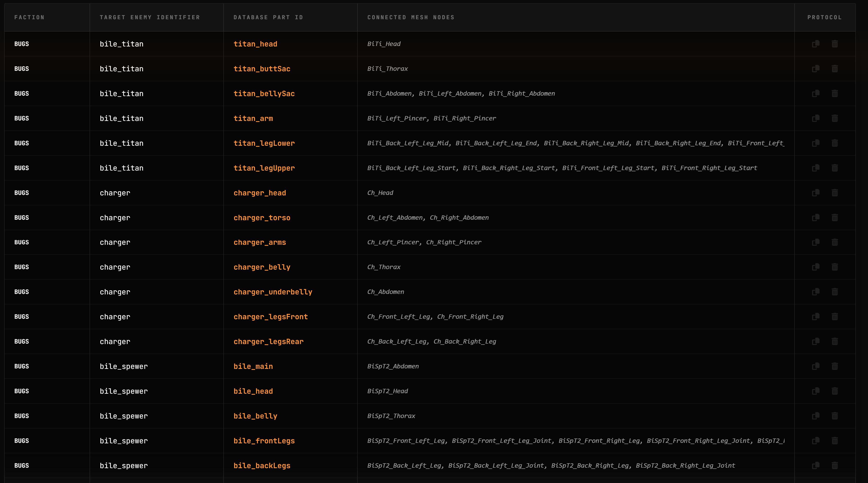Click the Connected Mesh Nodes header
868x483 pixels.
click(x=411, y=17)
